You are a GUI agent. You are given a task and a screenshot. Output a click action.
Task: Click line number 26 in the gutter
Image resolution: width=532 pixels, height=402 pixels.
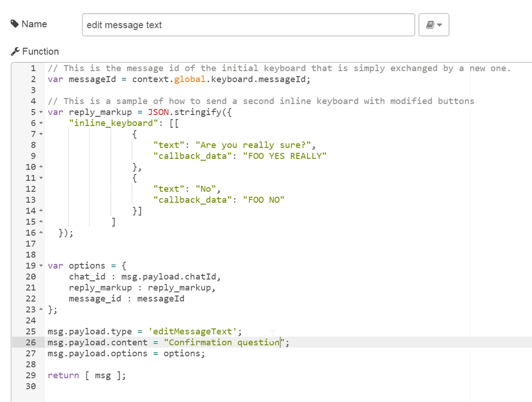point(30,342)
